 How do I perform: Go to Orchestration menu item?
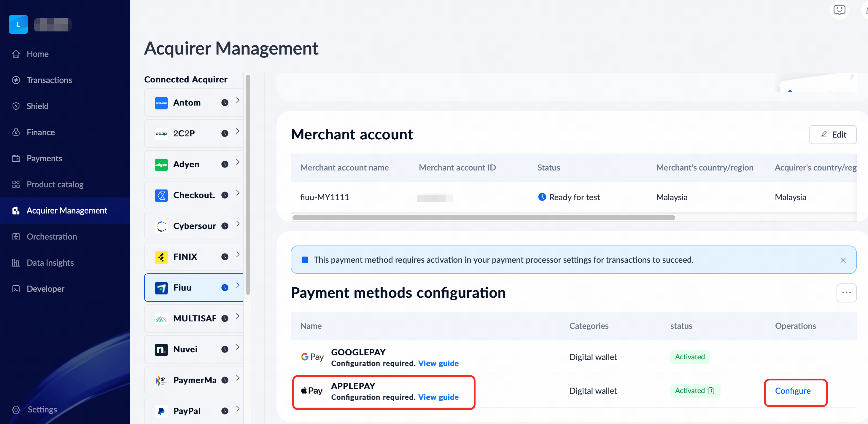point(52,237)
